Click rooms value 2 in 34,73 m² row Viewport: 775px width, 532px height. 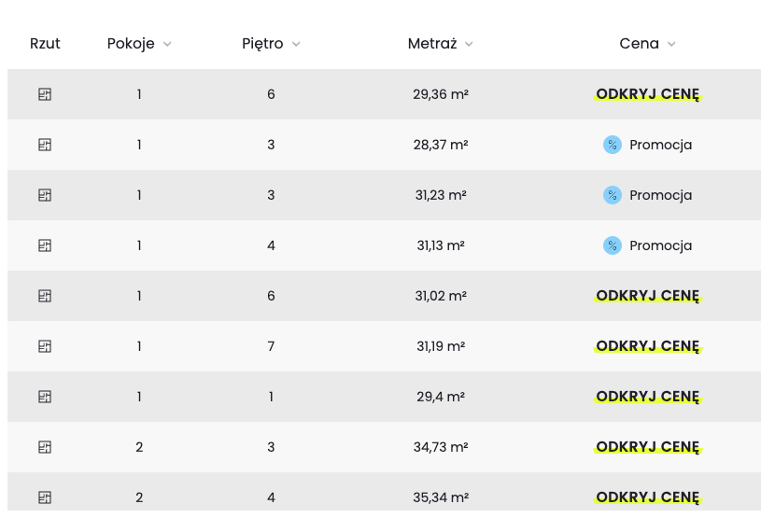pos(139,447)
